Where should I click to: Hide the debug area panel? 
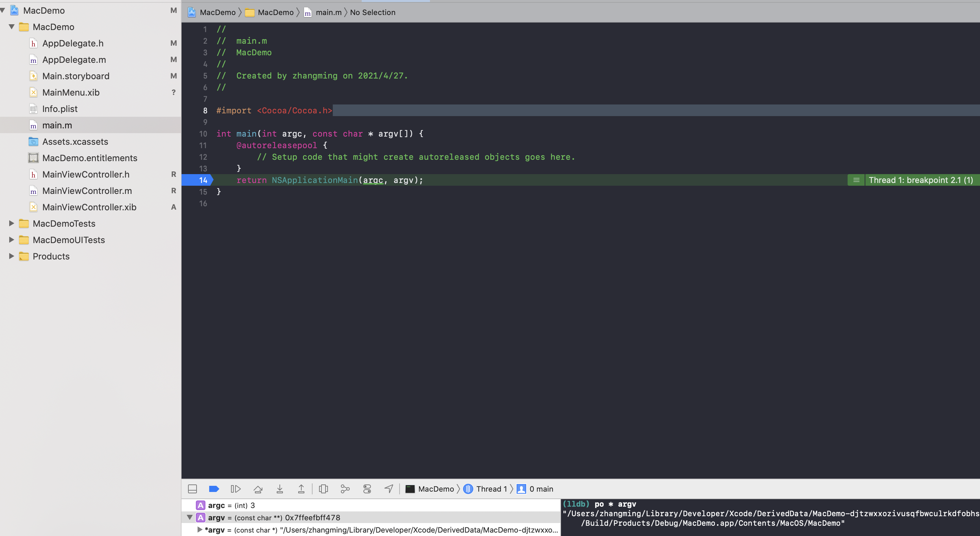(x=192, y=489)
